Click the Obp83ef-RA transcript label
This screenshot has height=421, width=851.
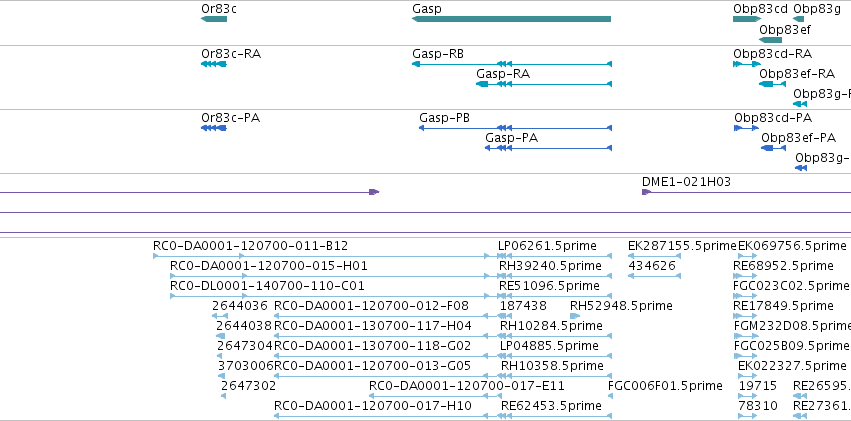click(797, 74)
